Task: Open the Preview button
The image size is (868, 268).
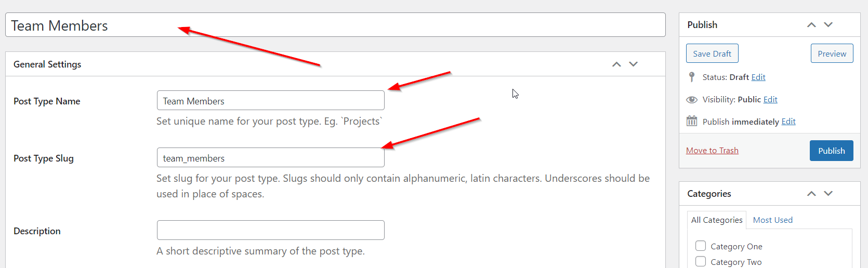Action: click(x=832, y=53)
